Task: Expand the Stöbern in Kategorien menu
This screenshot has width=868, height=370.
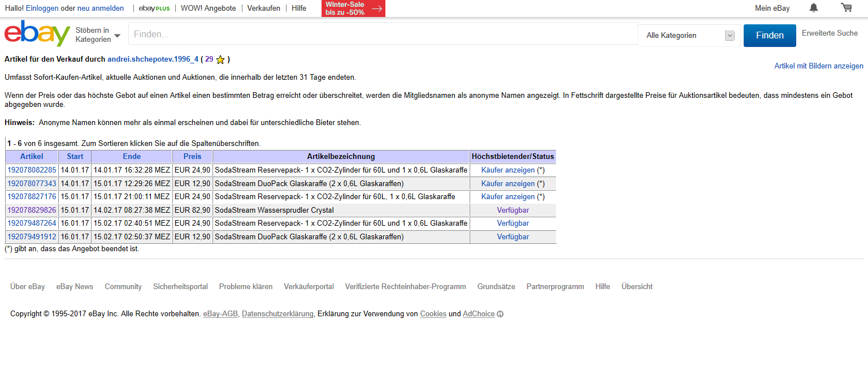Action: pos(98,35)
